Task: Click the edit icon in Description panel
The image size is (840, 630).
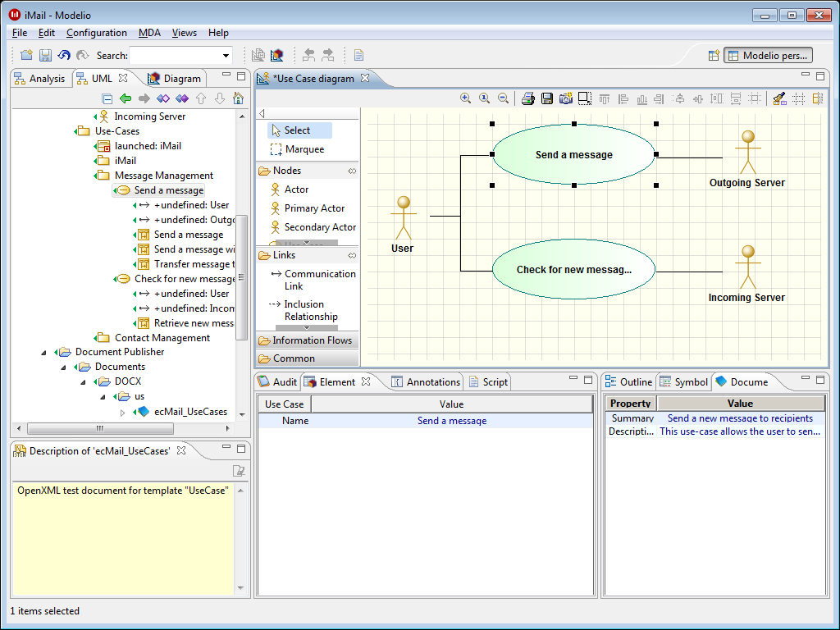Action: [239, 470]
